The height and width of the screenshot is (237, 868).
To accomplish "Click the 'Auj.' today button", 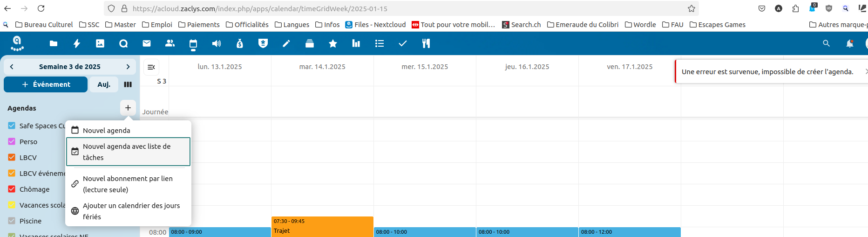I will point(103,84).
